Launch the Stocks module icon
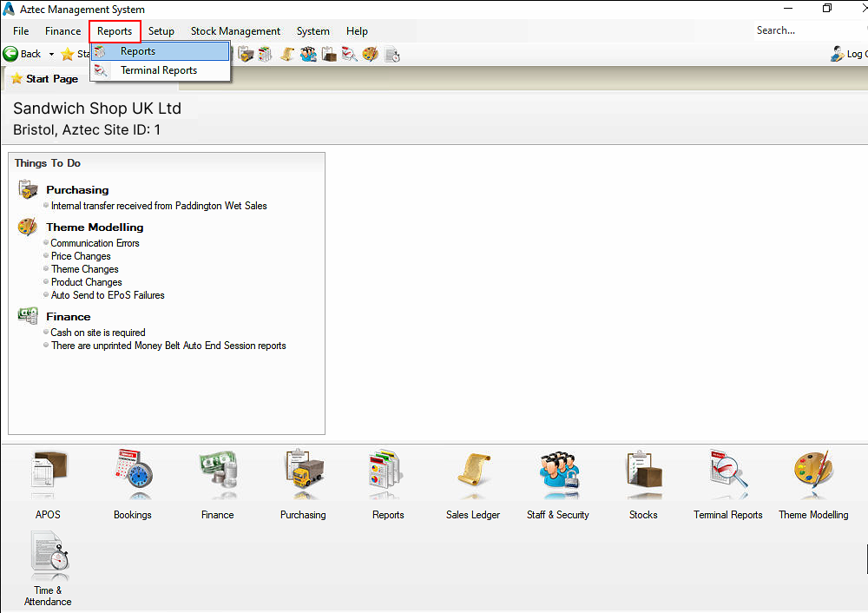The image size is (868, 613). (x=643, y=475)
